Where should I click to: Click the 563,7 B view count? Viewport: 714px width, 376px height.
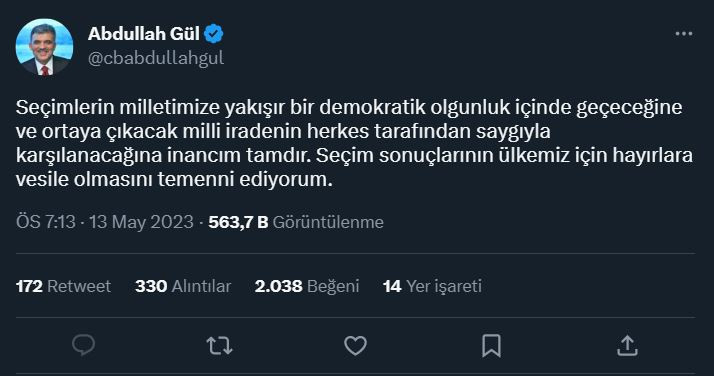[x=238, y=222]
